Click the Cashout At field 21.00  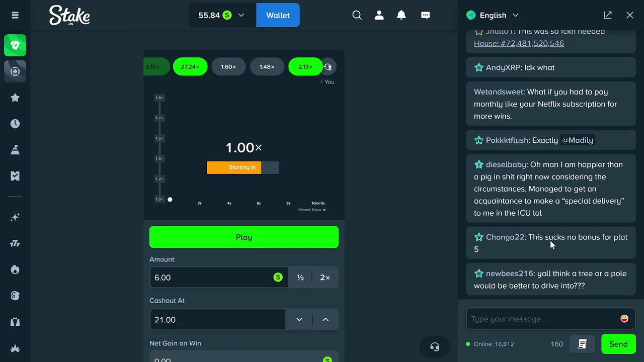click(217, 320)
